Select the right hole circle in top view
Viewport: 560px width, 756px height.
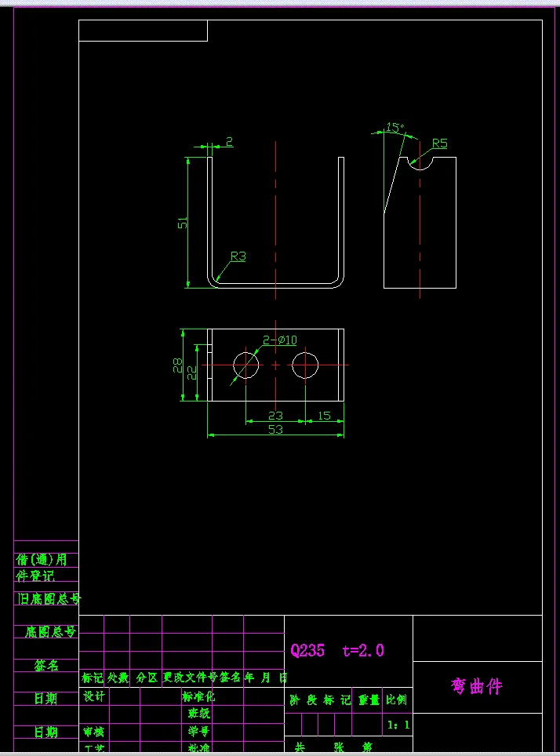coord(305,365)
